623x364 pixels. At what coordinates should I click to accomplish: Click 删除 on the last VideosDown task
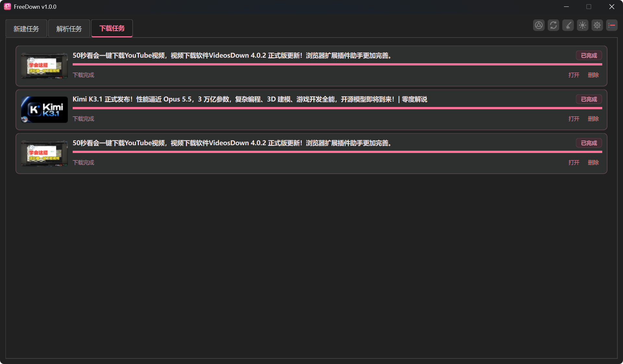coord(593,162)
